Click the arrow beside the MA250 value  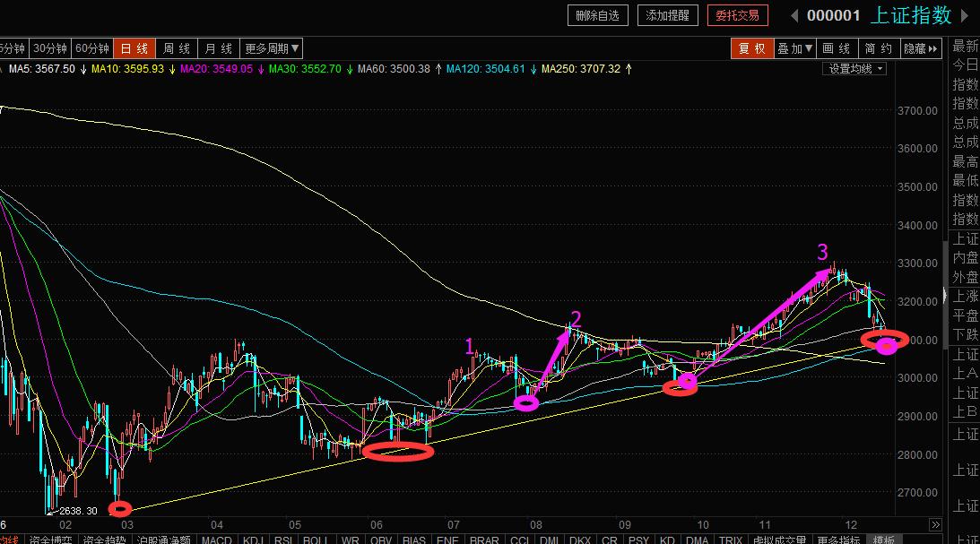pyautogui.click(x=629, y=68)
